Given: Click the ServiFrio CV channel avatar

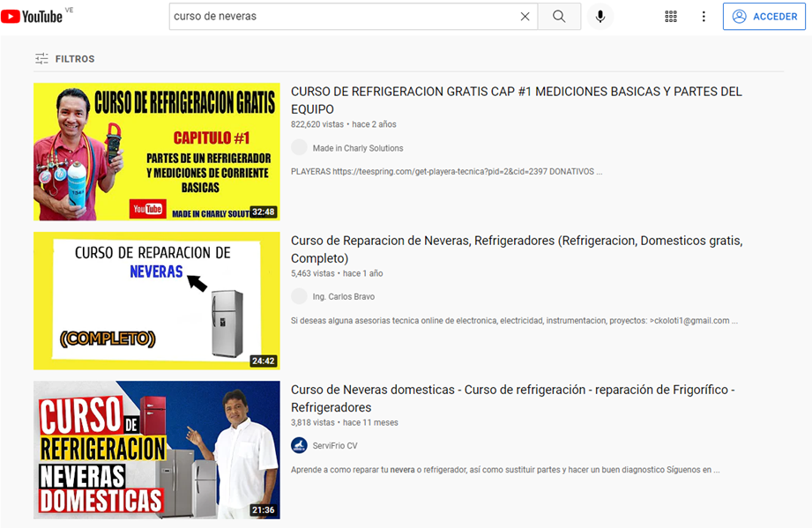Looking at the screenshot, I should pos(299,445).
